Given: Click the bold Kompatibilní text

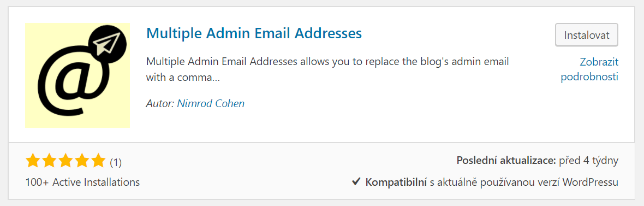Looking at the screenshot, I should click(396, 182).
